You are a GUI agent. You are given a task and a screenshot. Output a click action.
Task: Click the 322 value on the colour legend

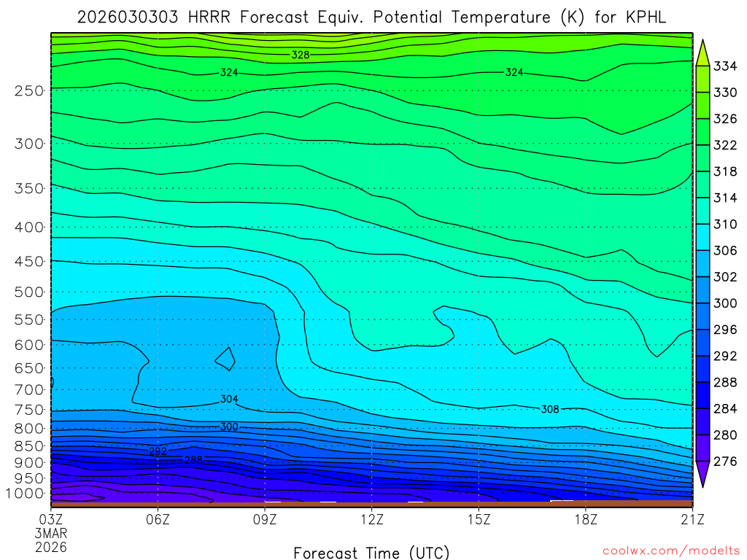pos(725,145)
